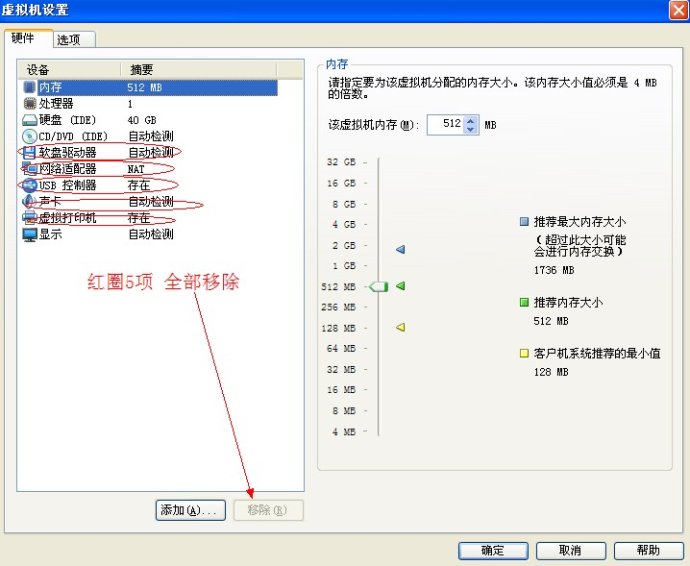Click the 2 GB scale label

click(344, 246)
